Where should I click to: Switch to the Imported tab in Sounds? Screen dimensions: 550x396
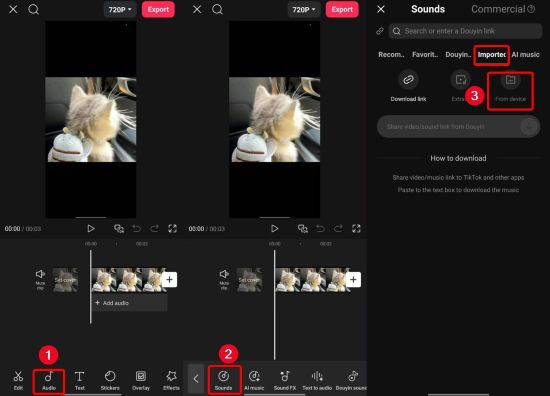point(491,54)
